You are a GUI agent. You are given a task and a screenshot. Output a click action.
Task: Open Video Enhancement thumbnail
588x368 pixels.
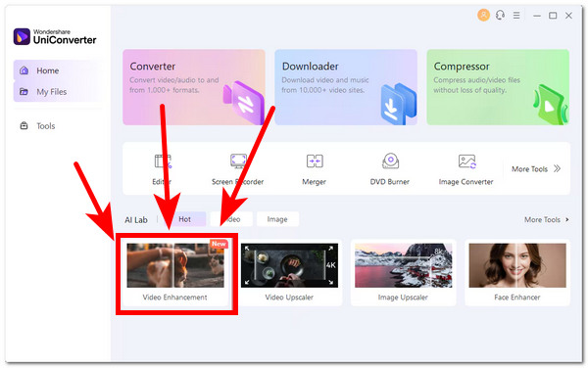175,265
